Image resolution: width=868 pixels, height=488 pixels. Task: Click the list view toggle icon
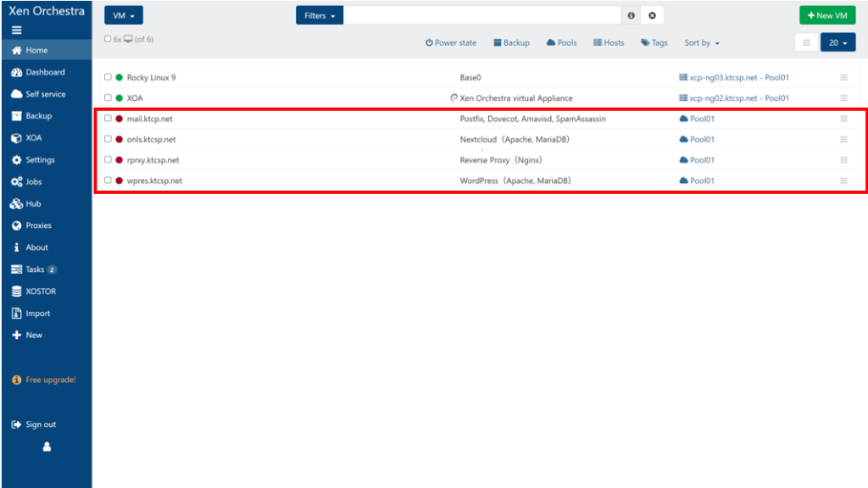(x=806, y=42)
